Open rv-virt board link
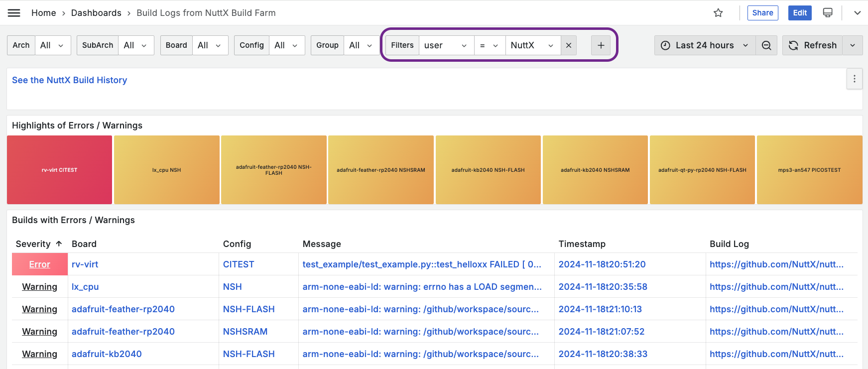The height and width of the screenshot is (369, 868). (x=85, y=264)
